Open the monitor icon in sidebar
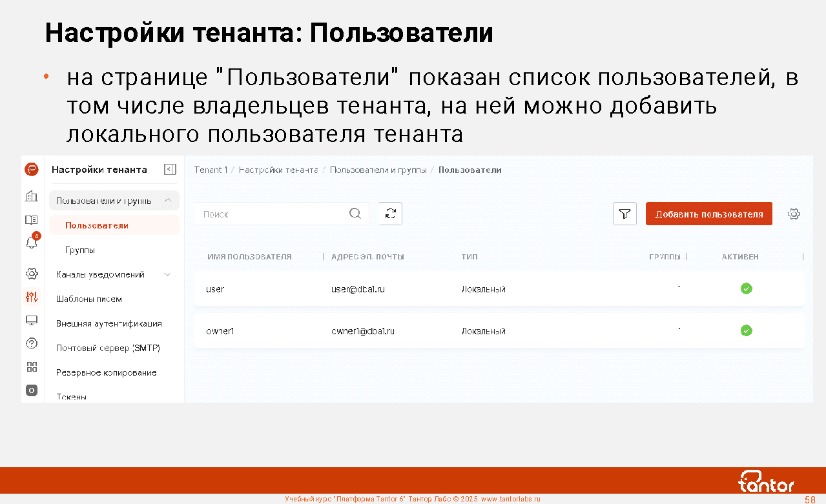The image size is (826, 504). coord(31,321)
